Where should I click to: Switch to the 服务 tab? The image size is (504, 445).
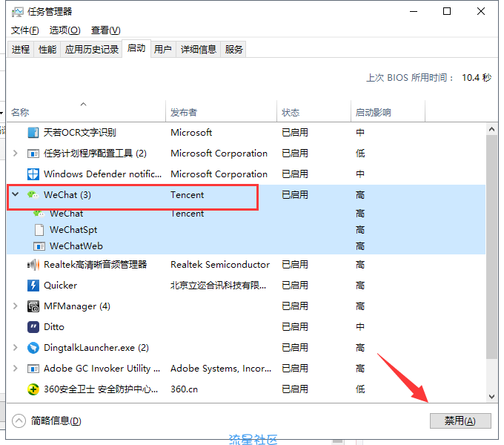click(233, 50)
